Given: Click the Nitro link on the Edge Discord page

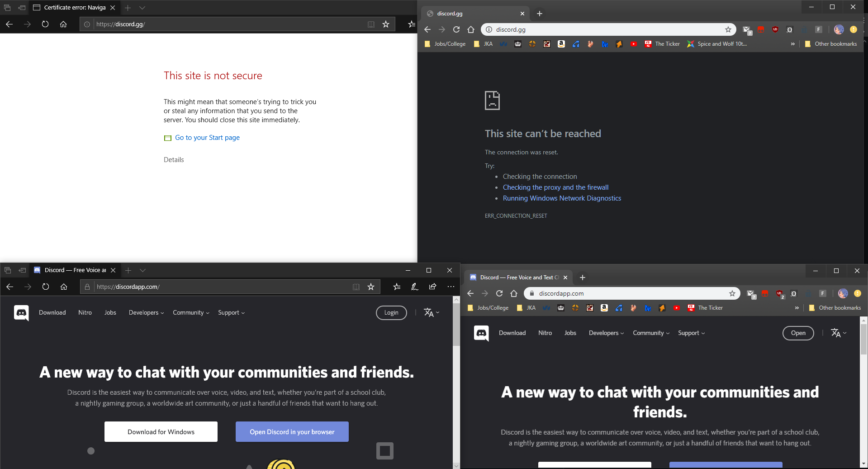Looking at the screenshot, I should coord(85,312).
